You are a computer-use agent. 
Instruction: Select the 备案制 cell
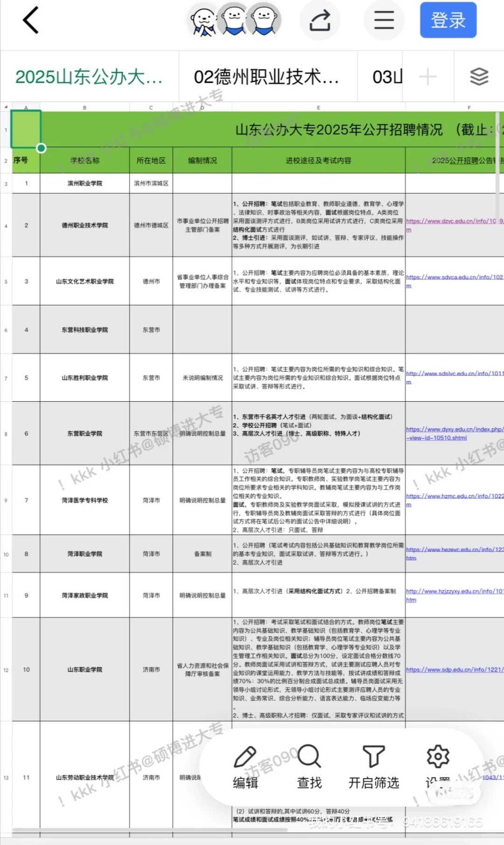click(202, 554)
